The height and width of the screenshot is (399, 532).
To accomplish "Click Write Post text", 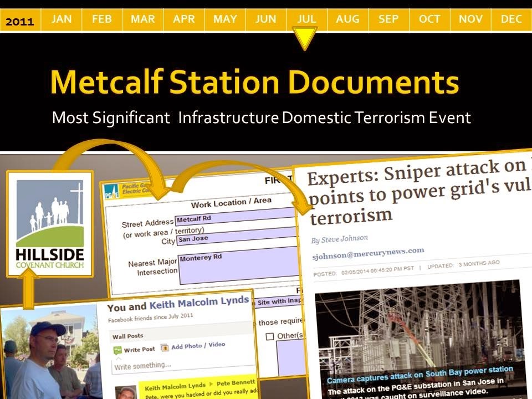I will coord(140,350).
